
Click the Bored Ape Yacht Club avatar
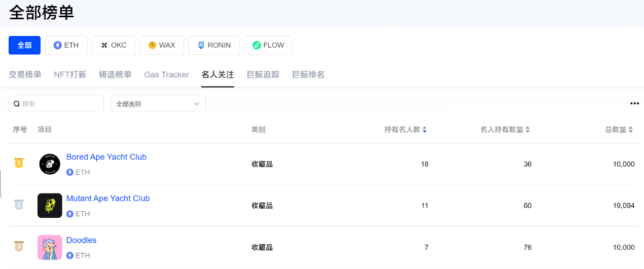pos(50,164)
